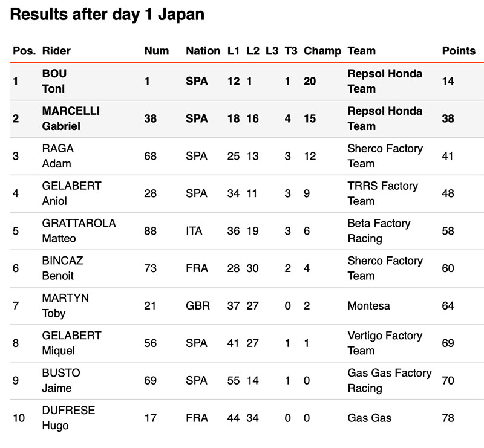The width and height of the screenshot is (484, 448).
Task: Open rider BINCAZ Benoit entry
Action: (x=62, y=268)
